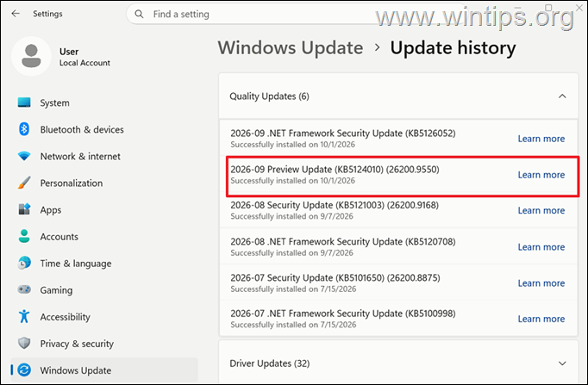Select Gaming in the sidebar
The width and height of the screenshot is (588, 385).
[x=104, y=290]
